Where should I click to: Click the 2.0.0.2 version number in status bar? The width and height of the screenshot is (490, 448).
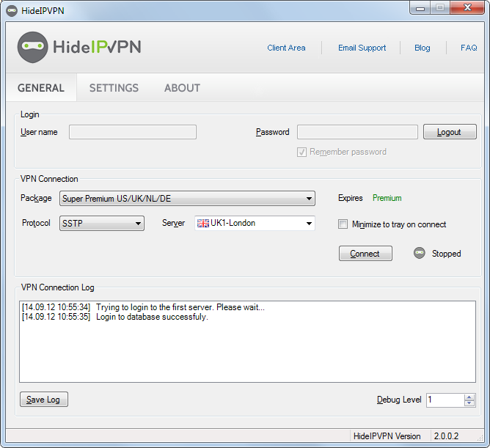[446, 436]
